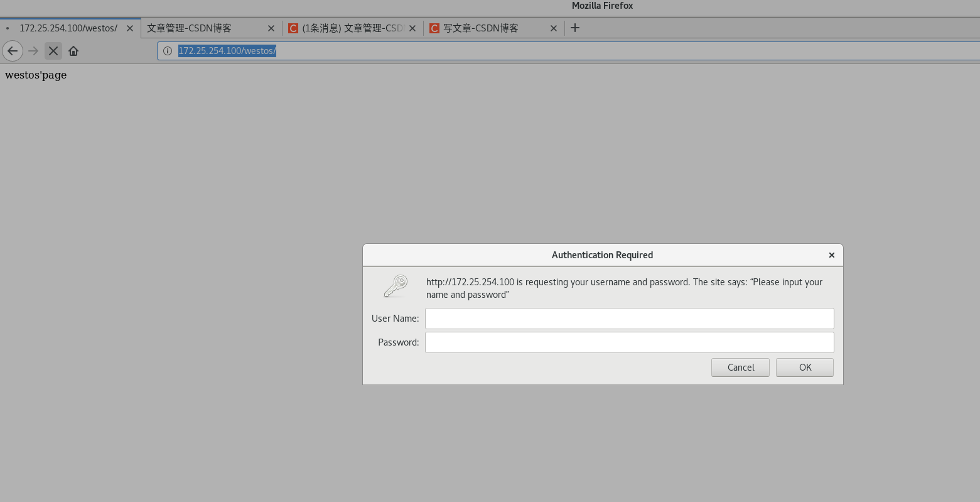
Task: Close the first 文章管理-CSDN博客 tab
Action: coord(271,28)
